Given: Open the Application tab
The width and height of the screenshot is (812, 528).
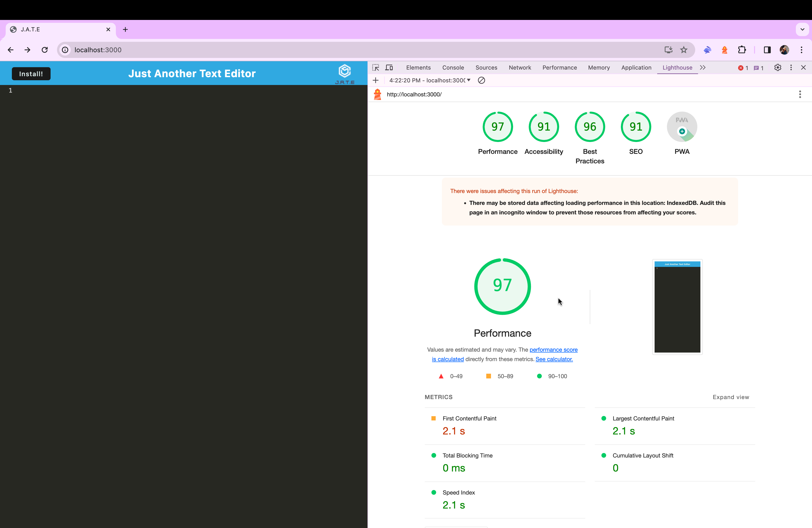Looking at the screenshot, I should pos(636,67).
